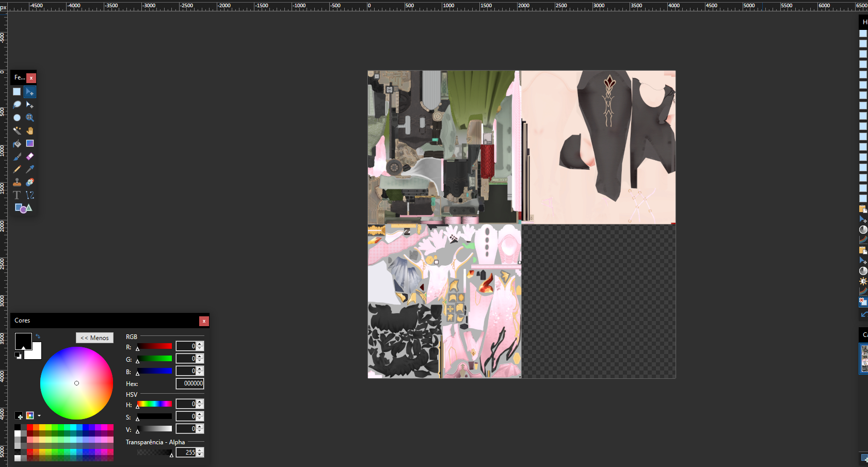Select the Zoom magnifier tool
Image resolution: width=868 pixels, height=467 pixels.
[x=30, y=118]
